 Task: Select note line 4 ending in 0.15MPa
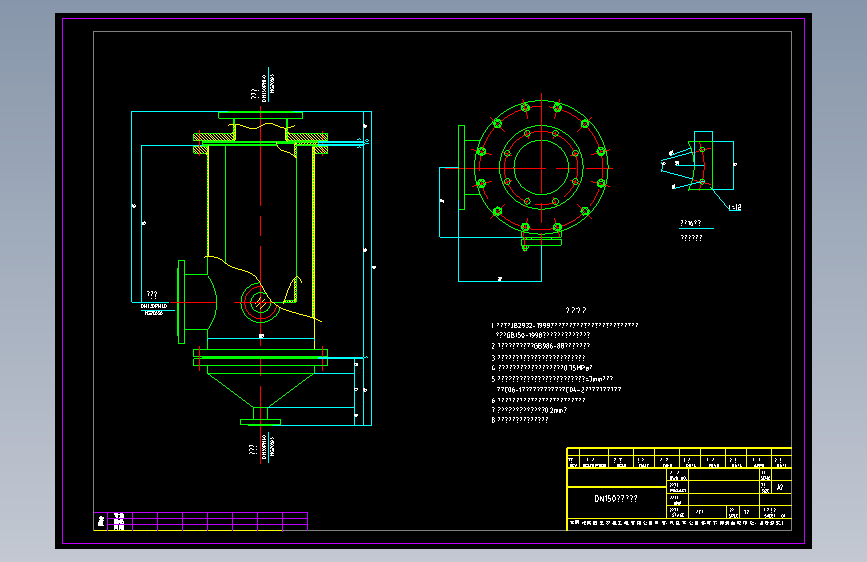(x=542, y=367)
